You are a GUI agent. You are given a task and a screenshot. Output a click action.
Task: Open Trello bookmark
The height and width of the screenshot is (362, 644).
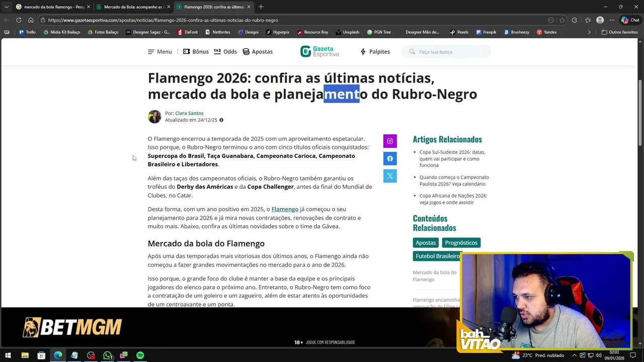27,32
